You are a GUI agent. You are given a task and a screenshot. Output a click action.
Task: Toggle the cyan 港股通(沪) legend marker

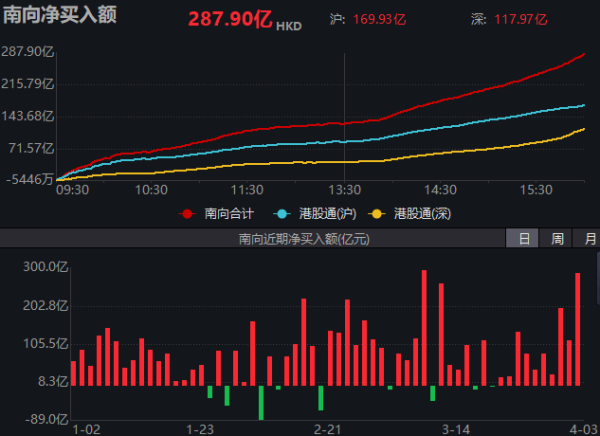(281, 213)
